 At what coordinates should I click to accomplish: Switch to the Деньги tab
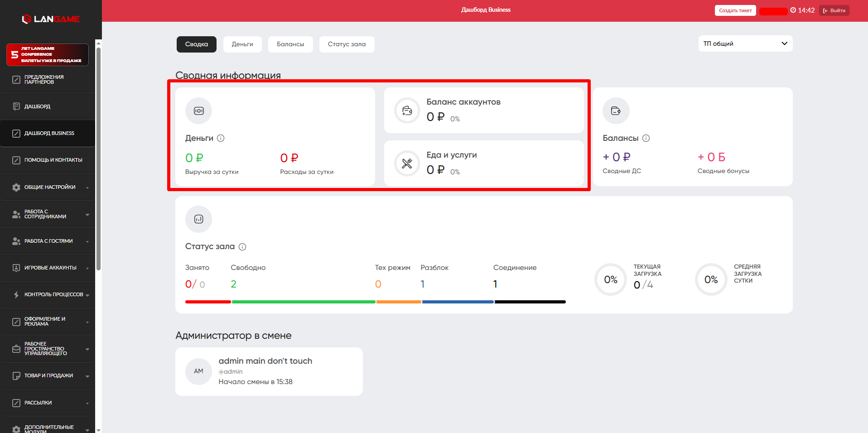click(x=242, y=44)
